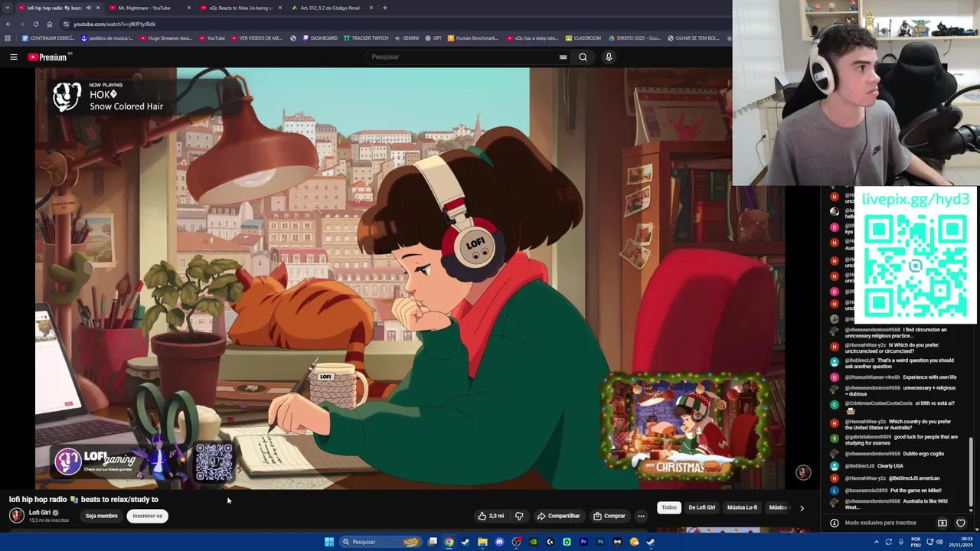This screenshot has height=551, width=980.
Task: Open the CLASSROOM bookmark
Action: pyautogui.click(x=583, y=38)
